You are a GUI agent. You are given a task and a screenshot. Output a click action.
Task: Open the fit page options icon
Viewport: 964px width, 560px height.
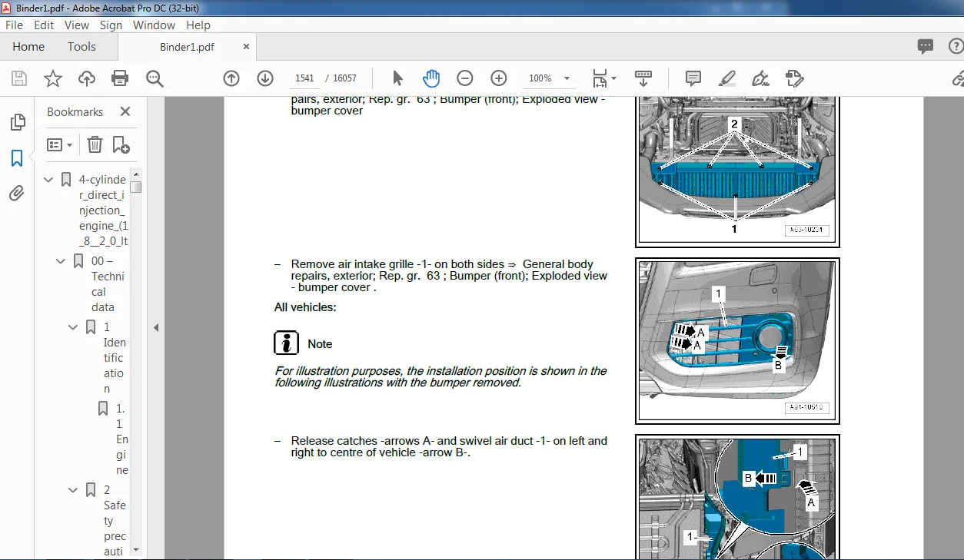604,78
